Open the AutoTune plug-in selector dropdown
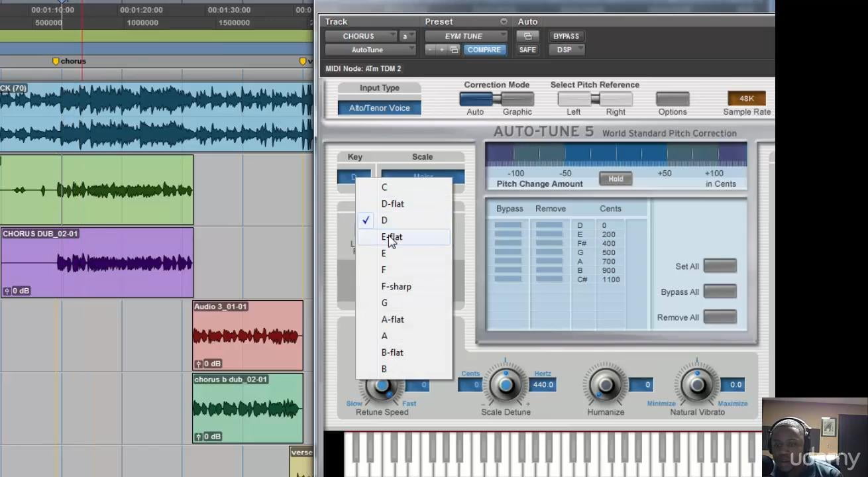This screenshot has width=868, height=477. point(370,50)
